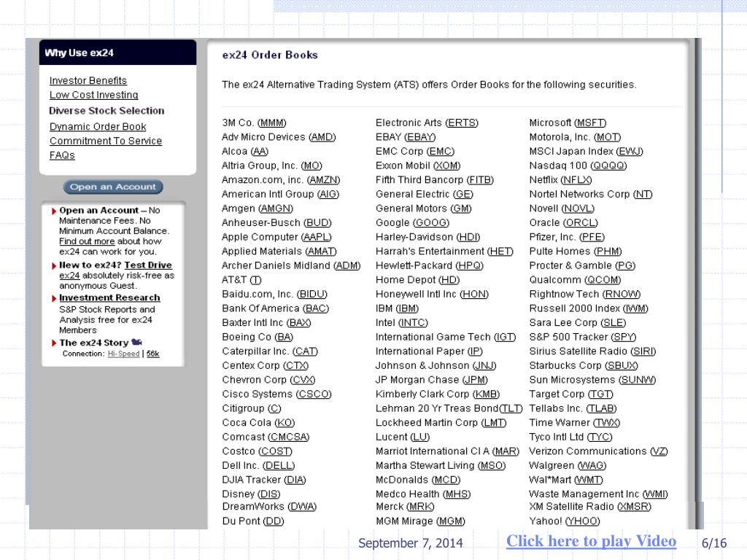747x560 pixels.
Task: Click red arrow beside Investment Research
Action: point(54,298)
